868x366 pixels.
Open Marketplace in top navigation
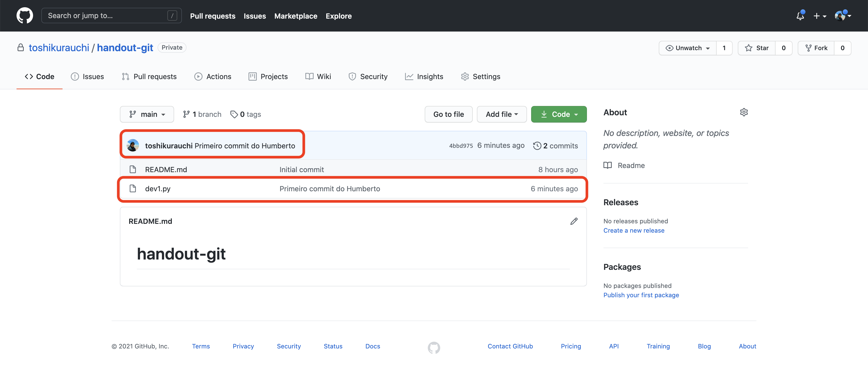[x=296, y=16]
